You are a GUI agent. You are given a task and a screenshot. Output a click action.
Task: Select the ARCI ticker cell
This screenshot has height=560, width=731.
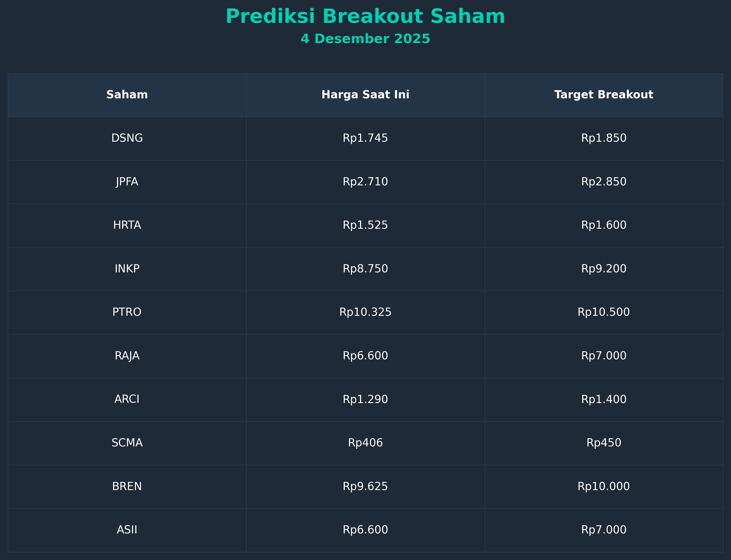tap(127, 399)
